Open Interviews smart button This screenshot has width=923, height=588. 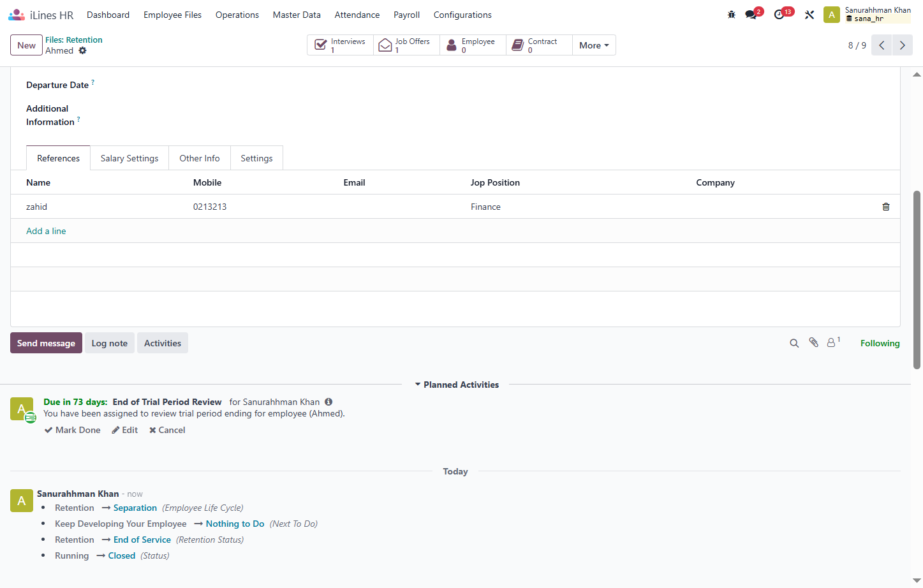coord(341,45)
